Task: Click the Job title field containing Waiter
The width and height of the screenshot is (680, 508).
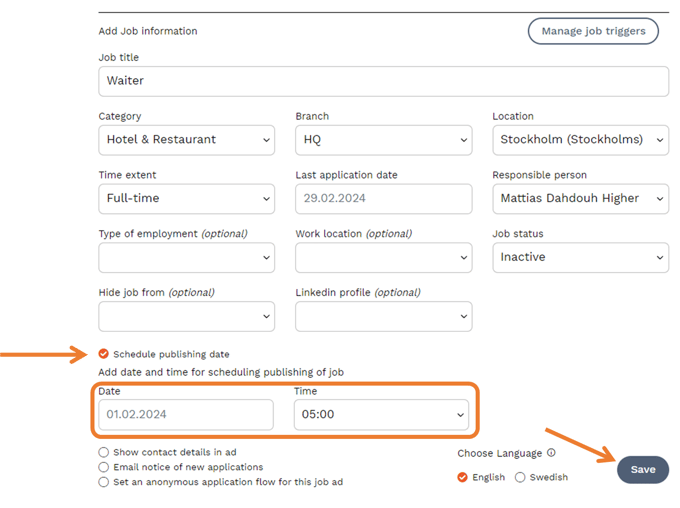Action: (383, 81)
